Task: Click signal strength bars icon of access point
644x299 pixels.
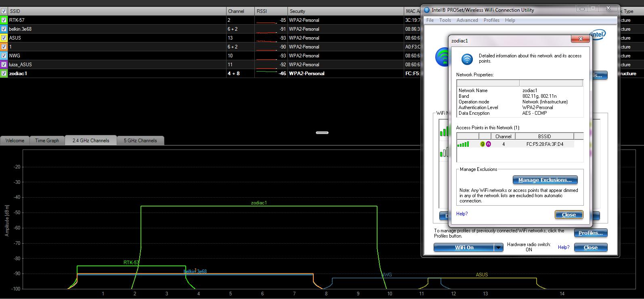Action: pos(463,144)
